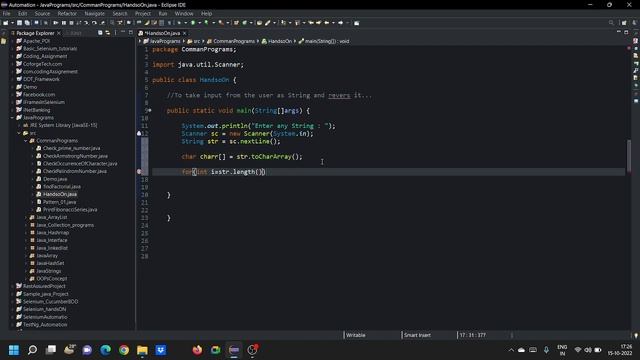Close the Package Explorer view tab
The image size is (640, 360).
(x=59, y=33)
